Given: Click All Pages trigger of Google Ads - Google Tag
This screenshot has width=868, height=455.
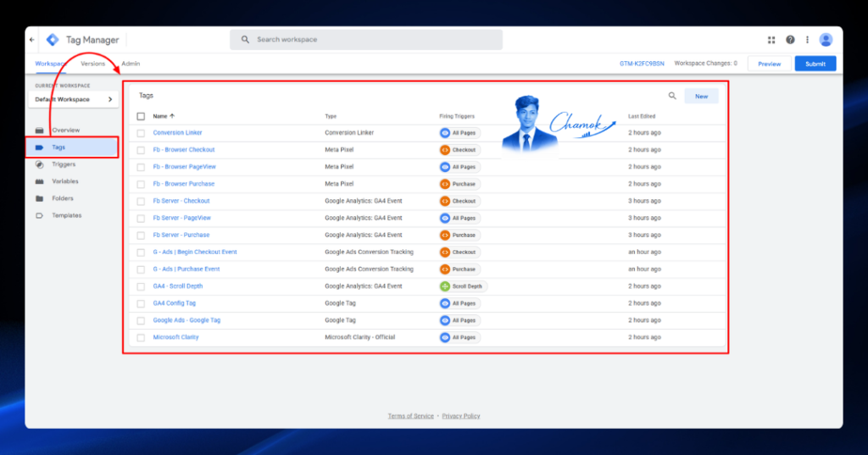Looking at the screenshot, I should click(459, 320).
